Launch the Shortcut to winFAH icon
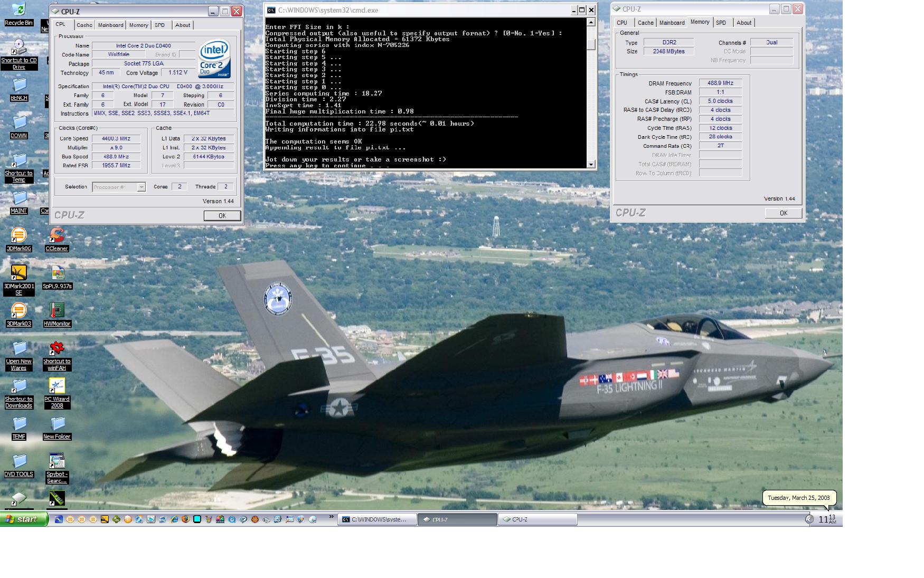Screen dimensions: 924x578 click(x=56, y=356)
